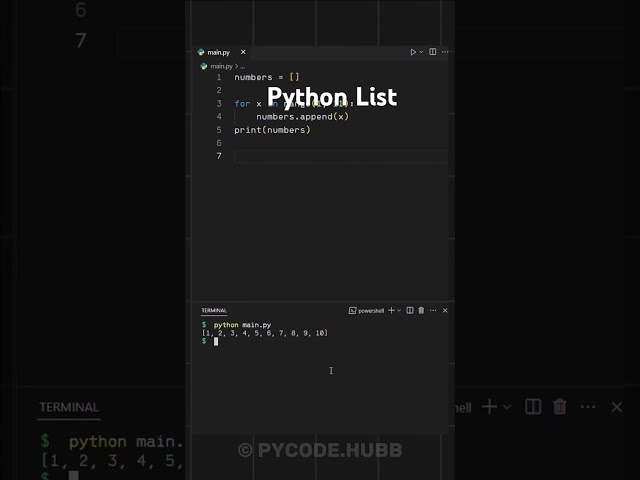
Task: Split the editor to the right
Action: click(433, 52)
